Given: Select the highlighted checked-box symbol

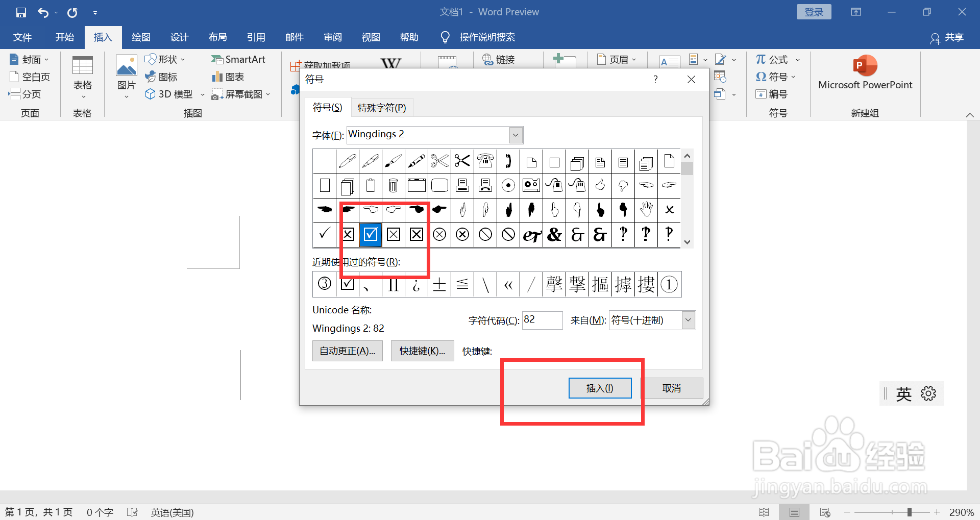Looking at the screenshot, I should pos(371,235).
